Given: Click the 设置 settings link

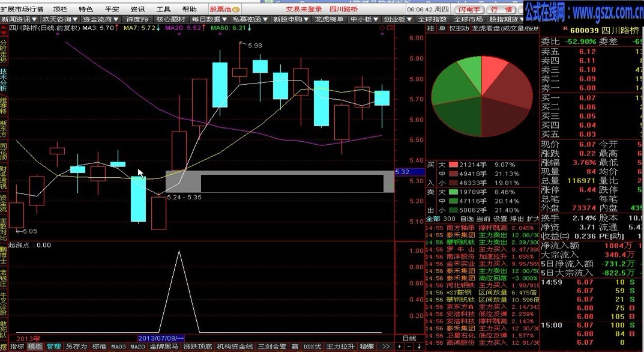Looking at the screenshot, I should click(500, 219).
